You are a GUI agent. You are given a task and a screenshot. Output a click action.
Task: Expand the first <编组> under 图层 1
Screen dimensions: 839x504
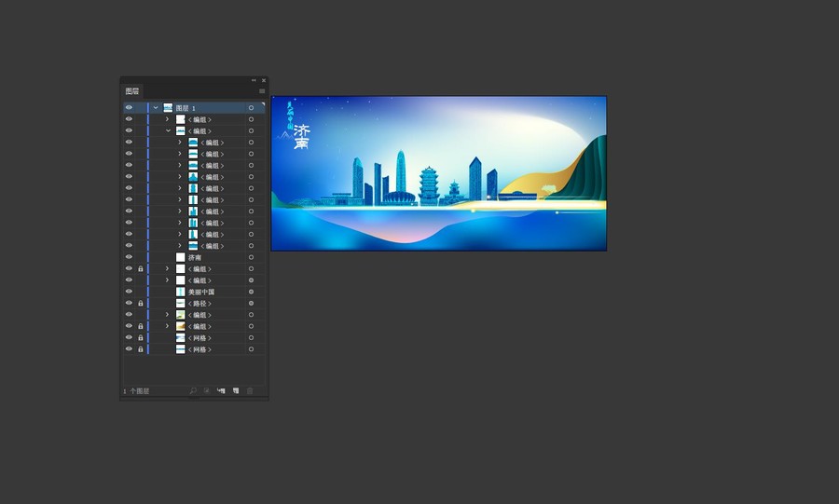click(168, 119)
